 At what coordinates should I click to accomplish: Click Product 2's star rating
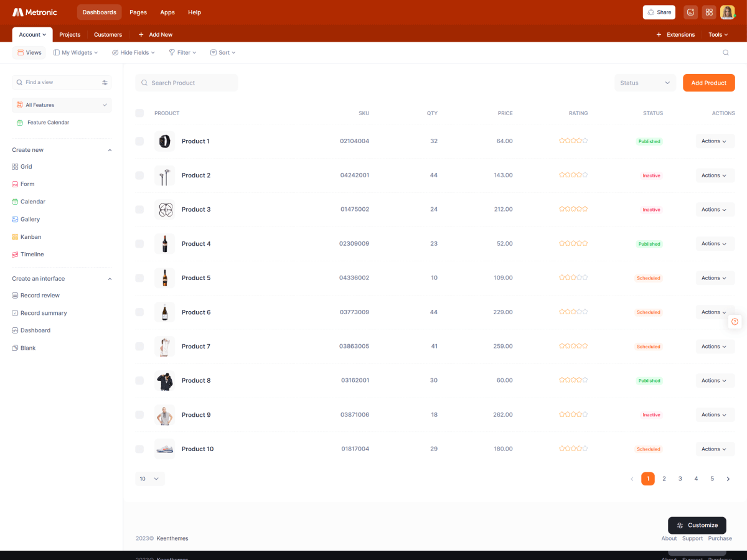click(573, 175)
